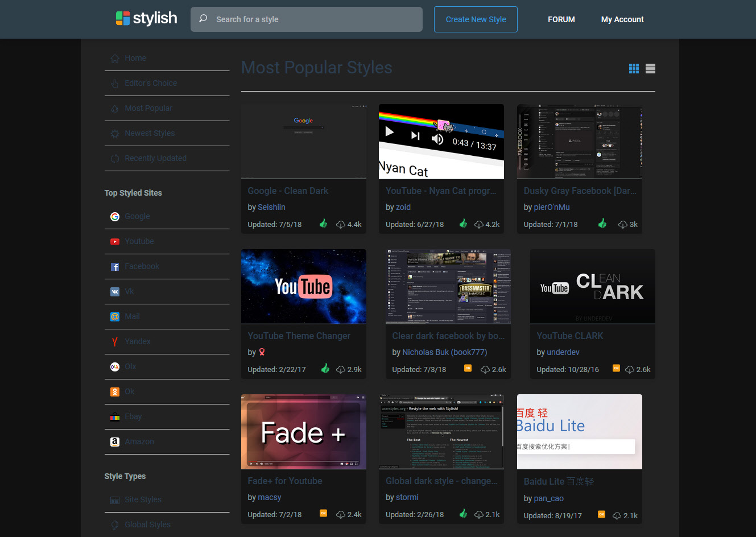Click into the Search for a style field

click(307, 19)
